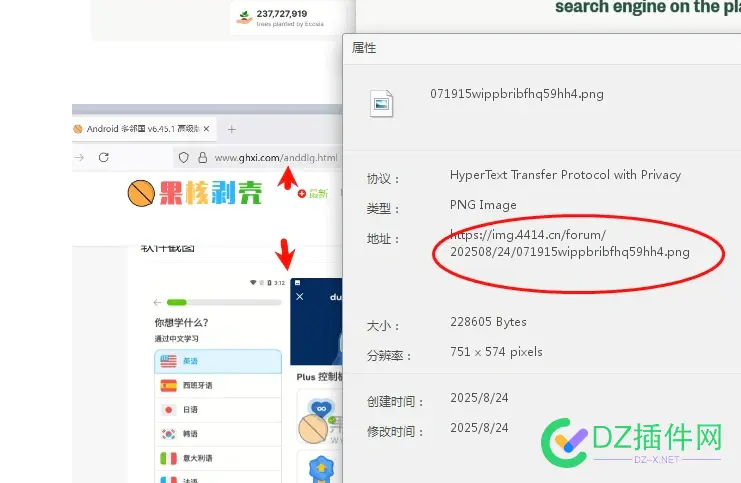Click the Italy flag icon

(168, 458)
